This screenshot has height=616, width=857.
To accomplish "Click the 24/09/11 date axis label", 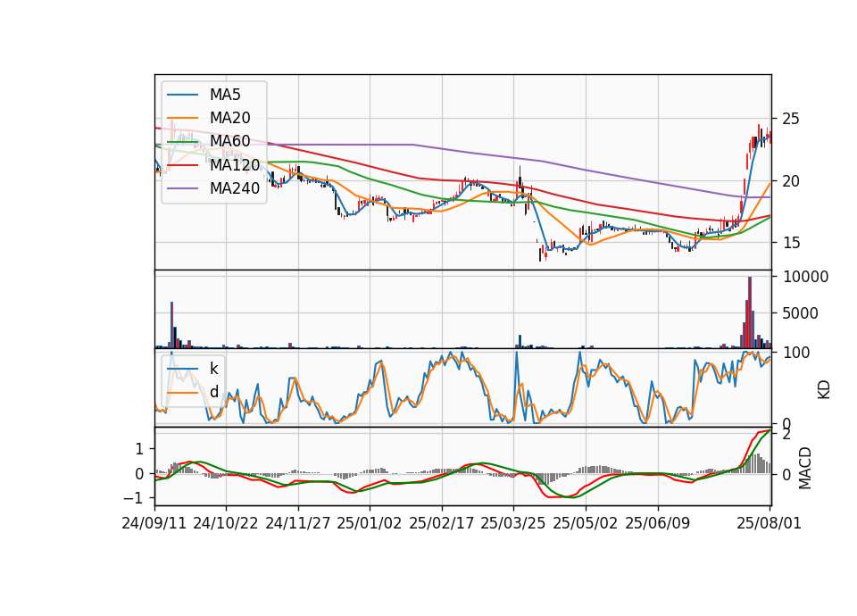I will tap(154, 523).
